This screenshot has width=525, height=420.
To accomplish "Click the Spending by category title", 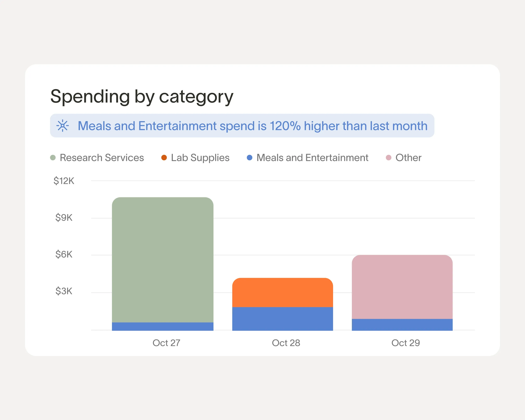I will click(141, 97).
